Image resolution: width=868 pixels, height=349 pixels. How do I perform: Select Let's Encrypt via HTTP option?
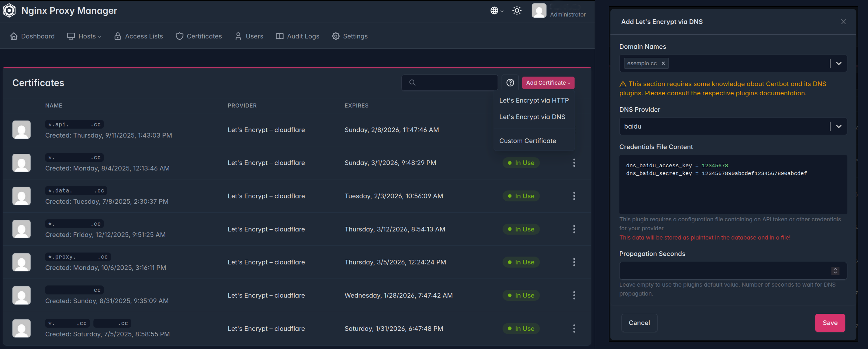tap(534, 100)
